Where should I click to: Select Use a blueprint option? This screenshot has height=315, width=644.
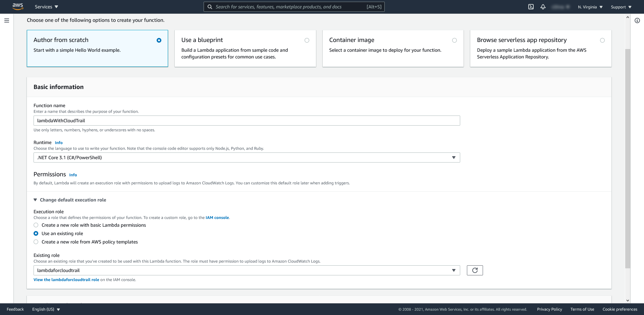coord(245,48)
